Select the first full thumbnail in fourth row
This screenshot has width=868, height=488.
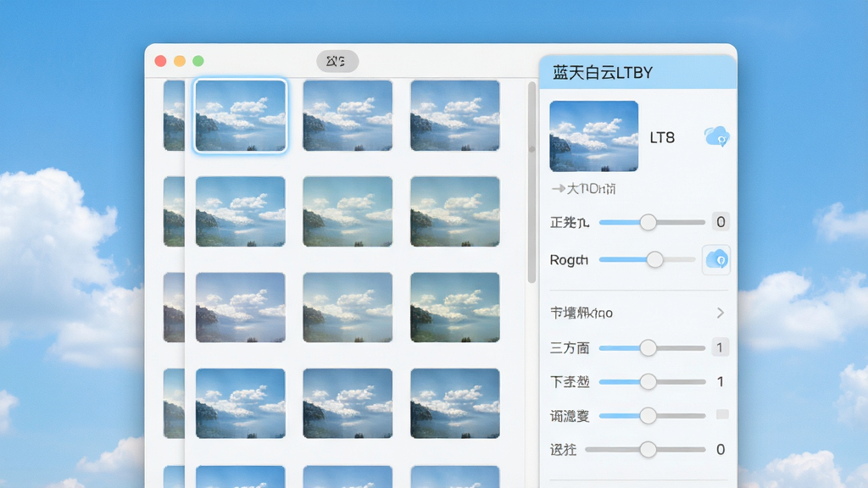240,403
